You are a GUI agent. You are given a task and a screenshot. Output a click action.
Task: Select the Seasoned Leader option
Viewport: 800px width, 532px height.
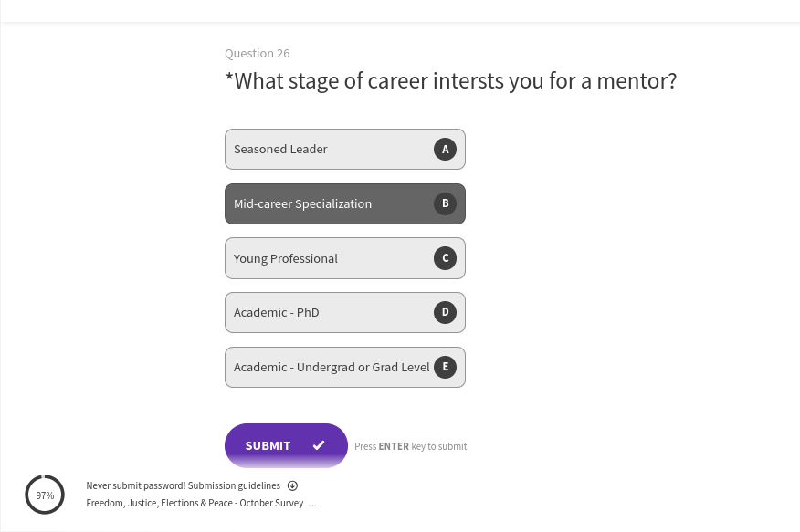329,150
